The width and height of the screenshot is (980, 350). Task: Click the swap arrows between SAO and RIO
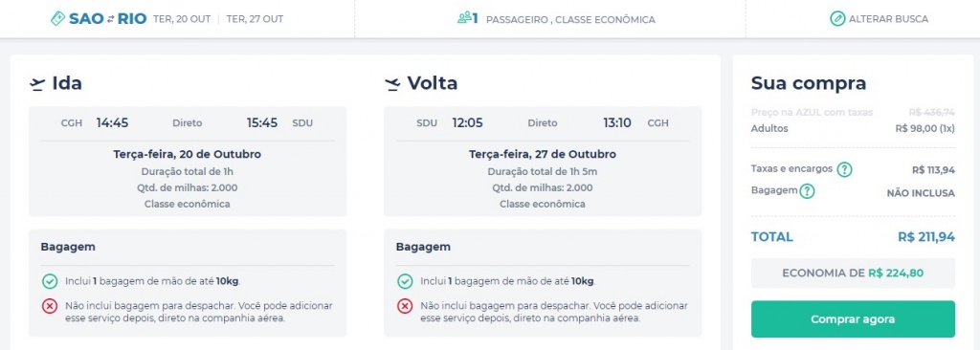click(110, 19)
